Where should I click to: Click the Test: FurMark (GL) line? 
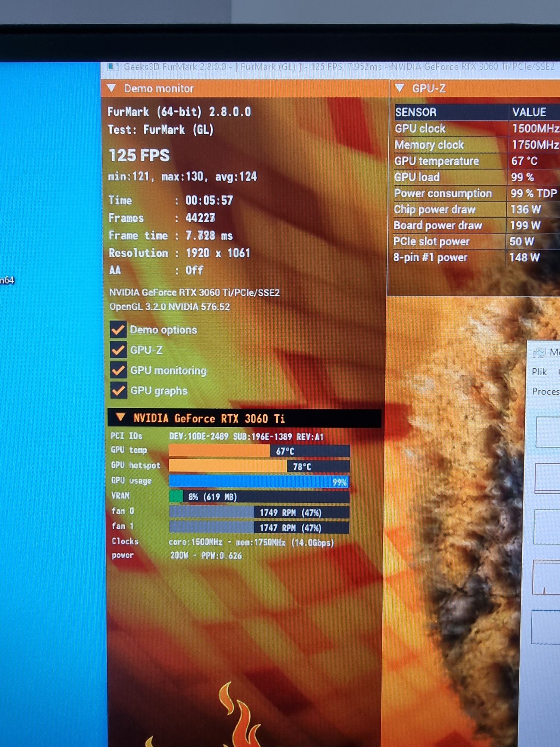161,130
